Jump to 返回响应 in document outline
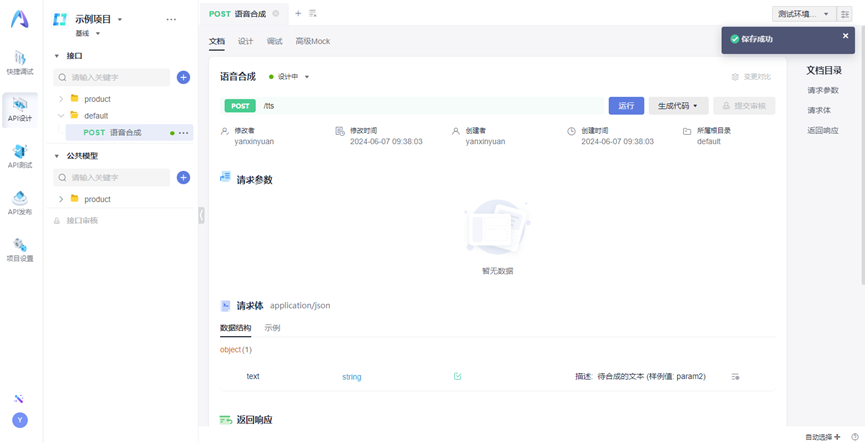The height and width of the screenshot is (443, 865). (823, 131)
